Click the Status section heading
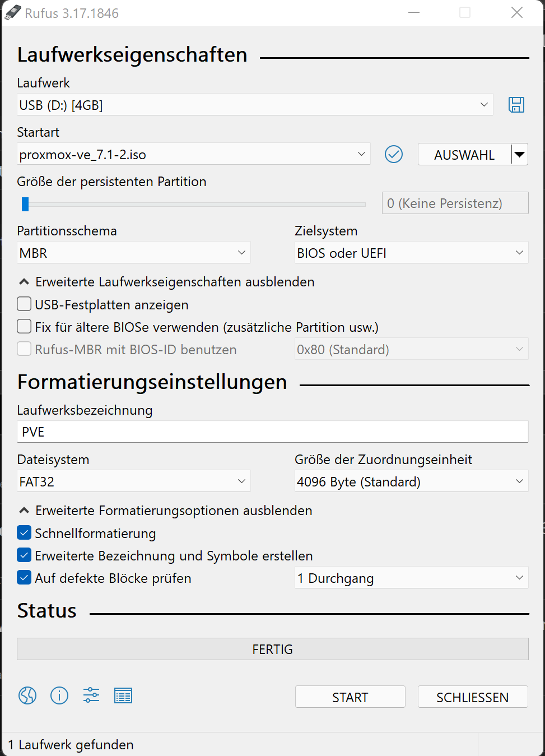Viewport: 545px width, 756px height. [46, 610]
